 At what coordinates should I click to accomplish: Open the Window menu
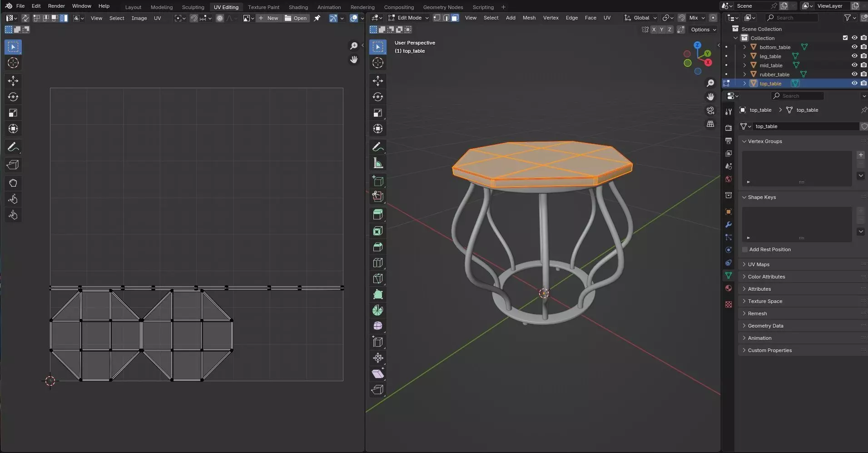(x=82, y=6)
